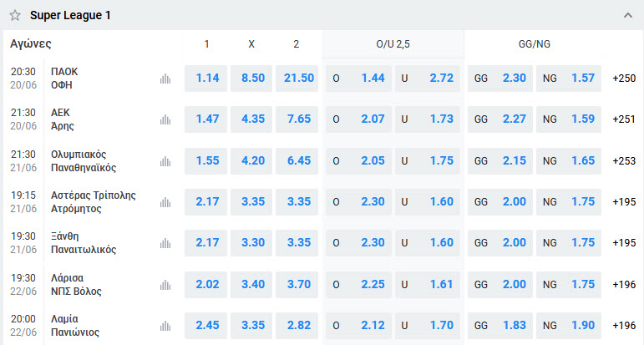644x345 pixels.
Task: Show stats icon for Αστέρας Τρίπολης match
Action: tap(165, 202)
